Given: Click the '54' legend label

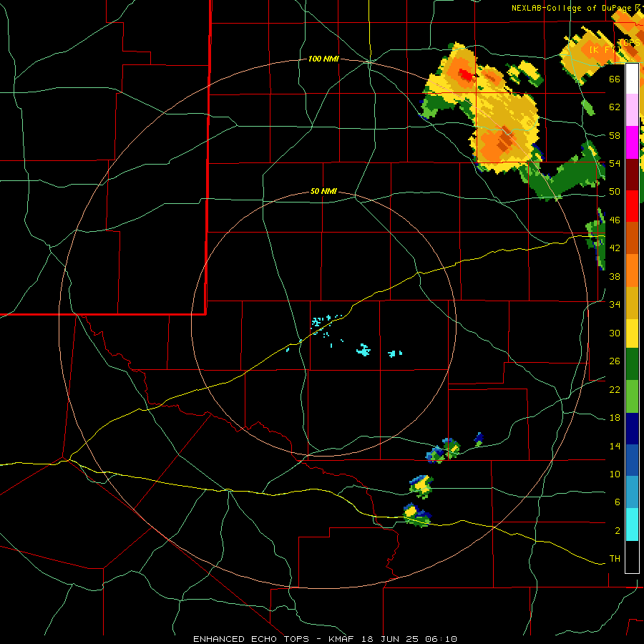Looking at the screenshot, I should click(x=615, y=163).
